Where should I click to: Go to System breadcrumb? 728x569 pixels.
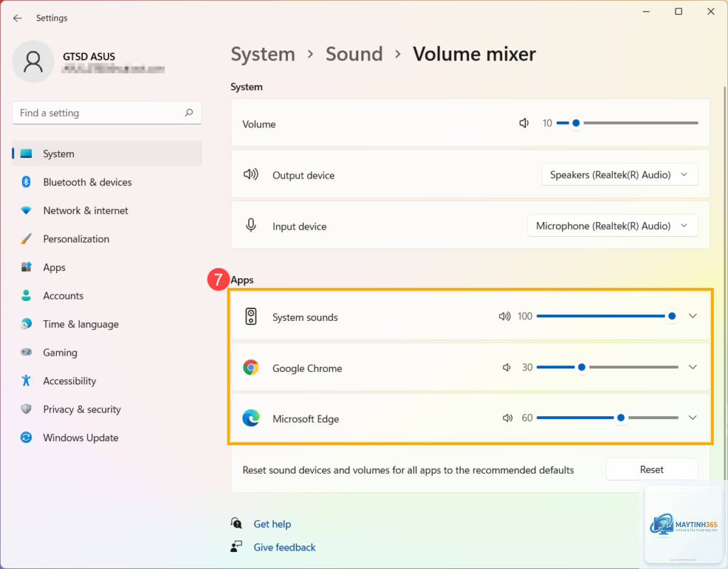(x=263, y=54)
